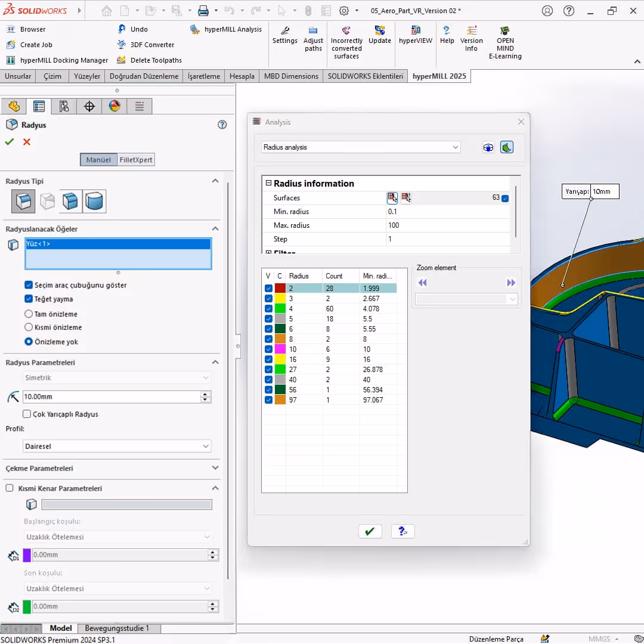The height and width of the screenshot is (644, 644).
Task: Open ConfigurationManager tab
Action: (x=64, y=106)
